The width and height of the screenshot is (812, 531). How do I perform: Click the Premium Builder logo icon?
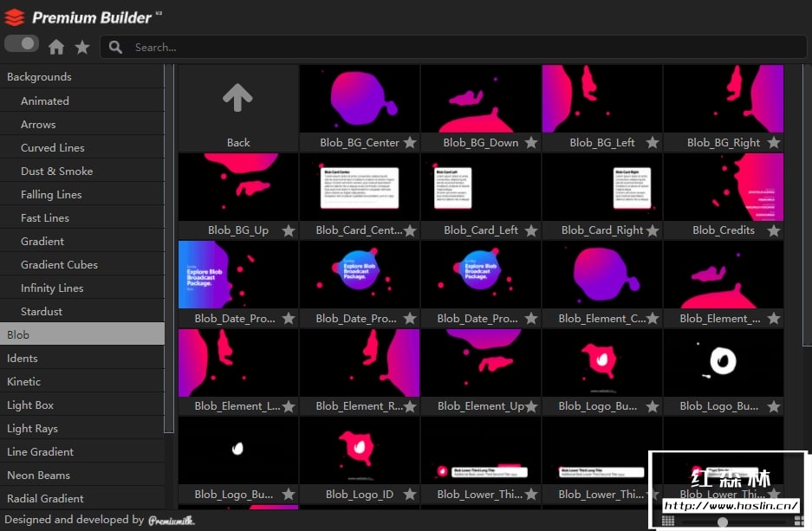coord(15,17)
